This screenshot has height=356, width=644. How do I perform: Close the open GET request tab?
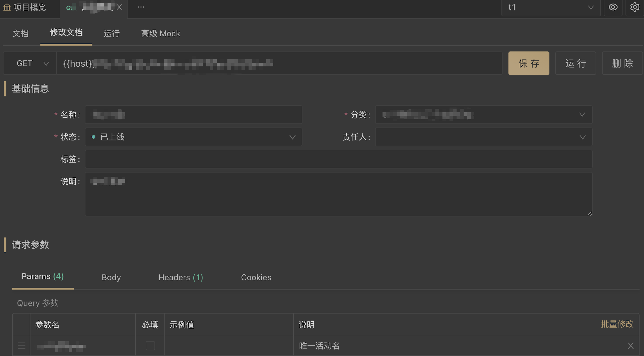119,7
